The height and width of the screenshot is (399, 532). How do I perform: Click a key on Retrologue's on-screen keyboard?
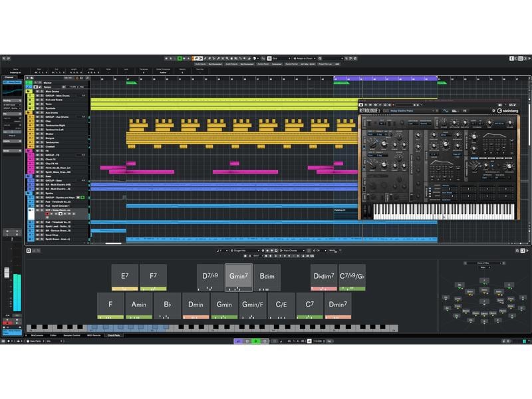pos(444,210)
